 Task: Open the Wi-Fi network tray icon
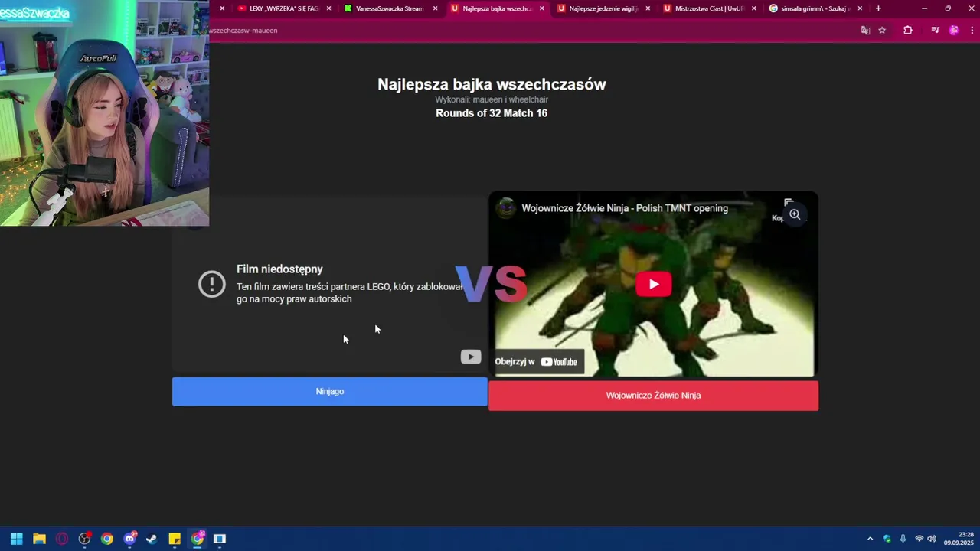click(919, 539)
